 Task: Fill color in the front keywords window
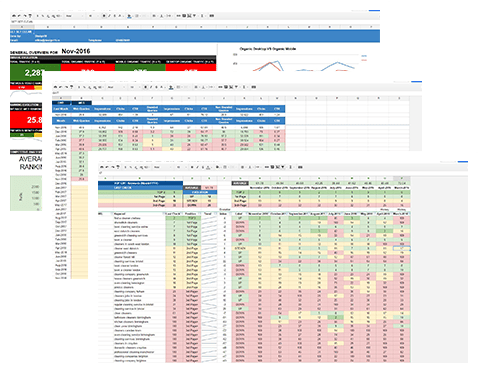217,167
